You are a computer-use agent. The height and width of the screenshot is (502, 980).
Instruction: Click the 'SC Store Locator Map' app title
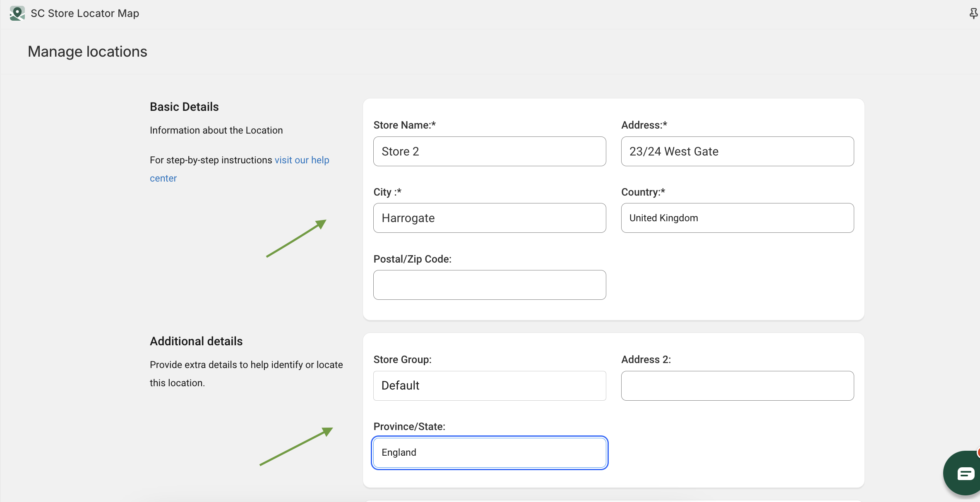85,14
